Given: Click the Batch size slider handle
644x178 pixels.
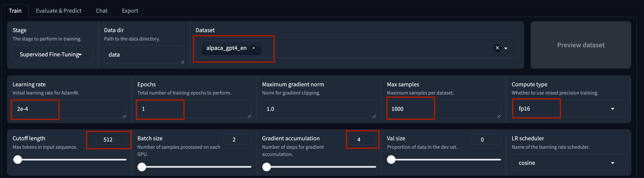Looking at the screenshot, I should (x=142, y=167).
